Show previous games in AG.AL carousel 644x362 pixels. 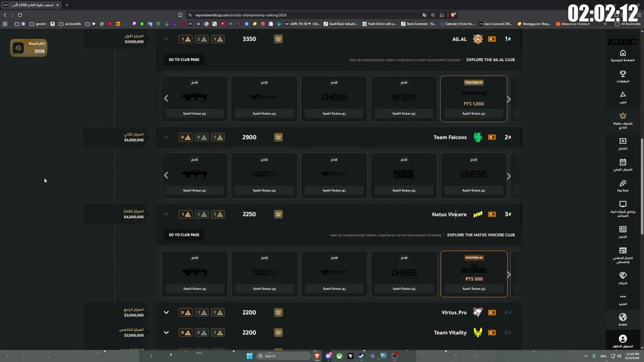(x=166, y=99)
